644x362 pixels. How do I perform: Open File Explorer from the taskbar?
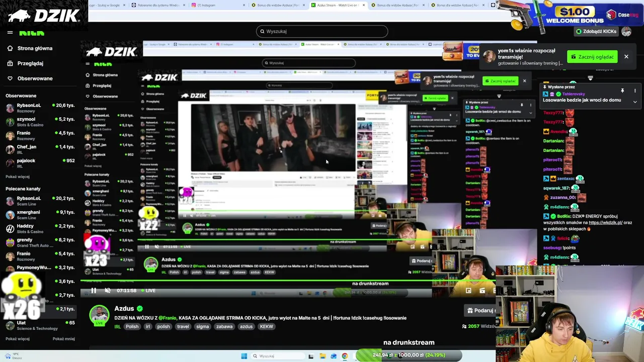(322, 356)
